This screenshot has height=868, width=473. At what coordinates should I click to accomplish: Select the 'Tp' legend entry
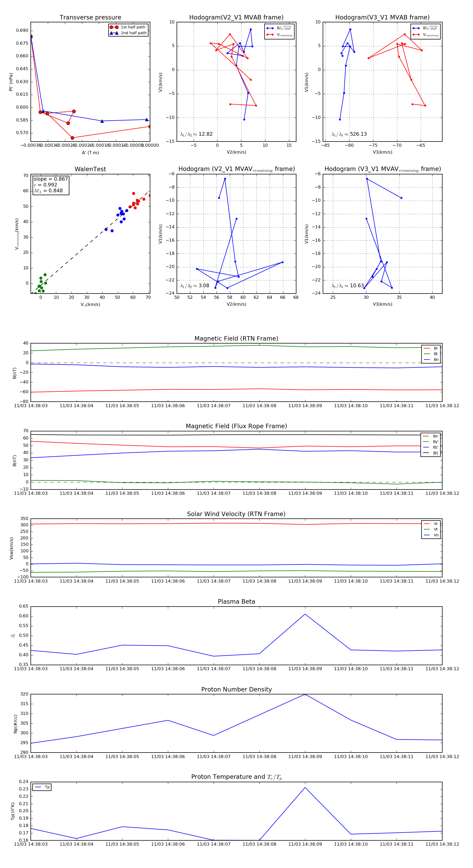tap(42, 787)
